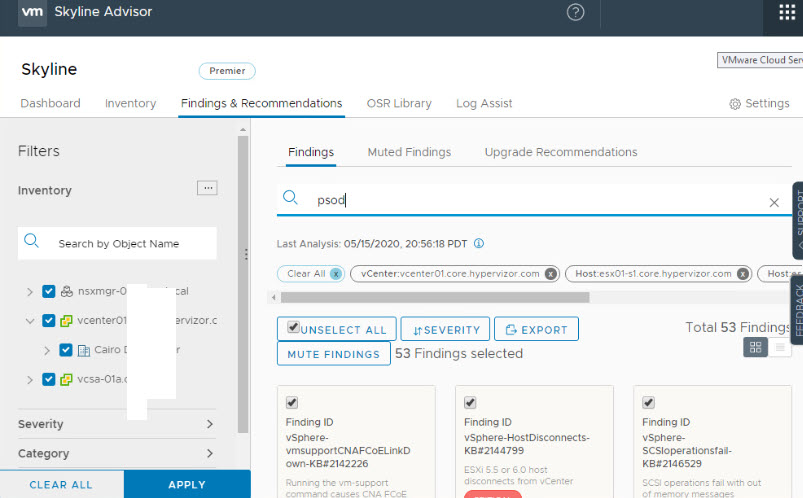Expand the Cairo datacenter node
Viewport: 803px width, 498px height.
tap(47, 350)
